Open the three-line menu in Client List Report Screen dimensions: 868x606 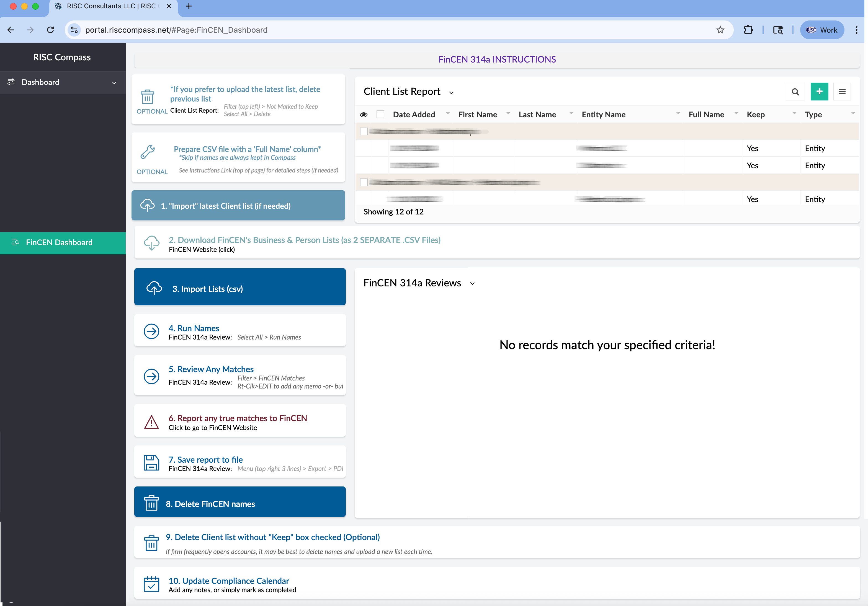[842, 92]
